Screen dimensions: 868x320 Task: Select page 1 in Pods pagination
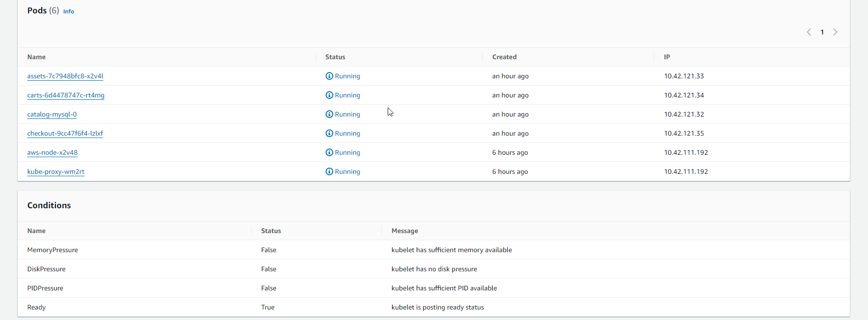click(x=822, y=32)
